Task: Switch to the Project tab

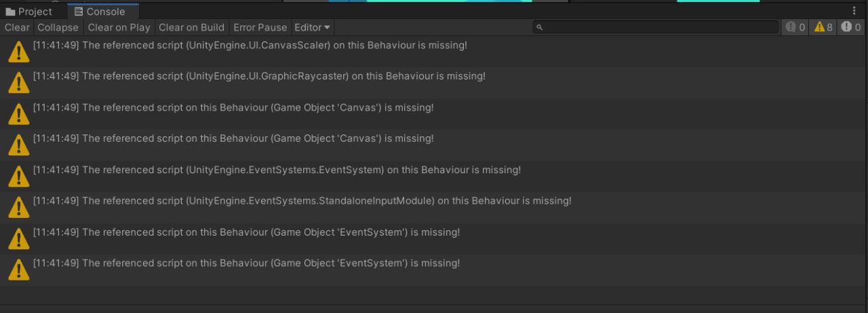Action: pyautogui.click(x=29, y=12)
